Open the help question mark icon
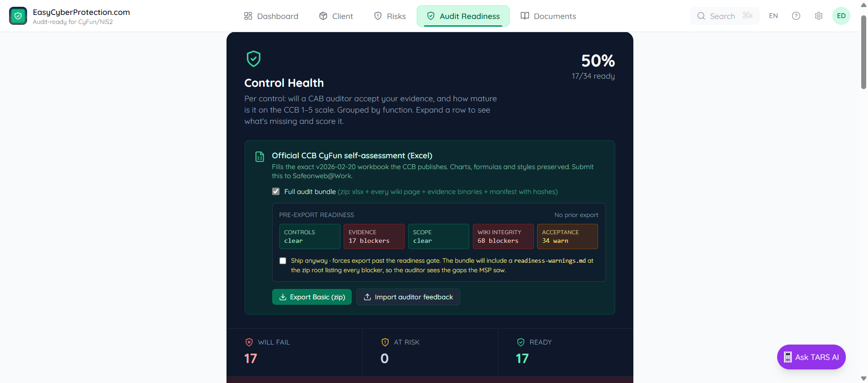This screenshot has width=868, height=383. [796, 16]
